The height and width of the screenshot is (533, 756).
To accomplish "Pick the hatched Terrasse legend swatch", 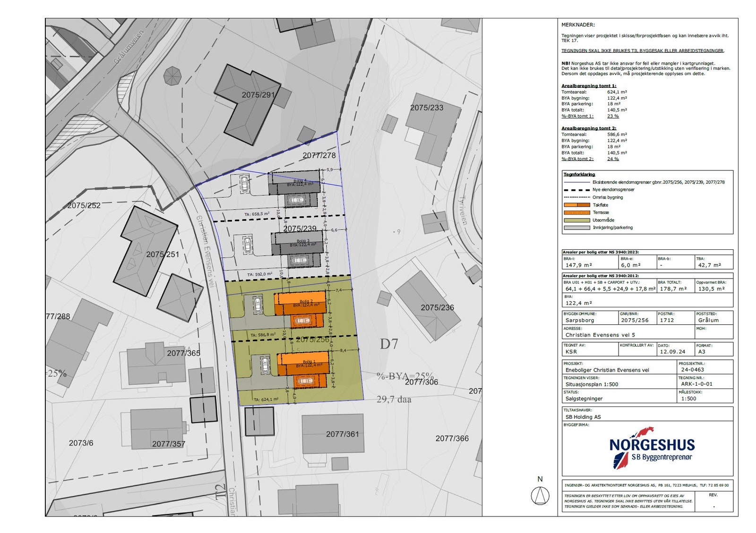I will tap(577, 212).
